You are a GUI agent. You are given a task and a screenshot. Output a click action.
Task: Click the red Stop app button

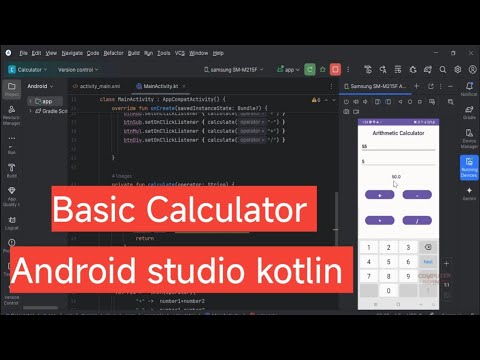[x=335, y=69]
